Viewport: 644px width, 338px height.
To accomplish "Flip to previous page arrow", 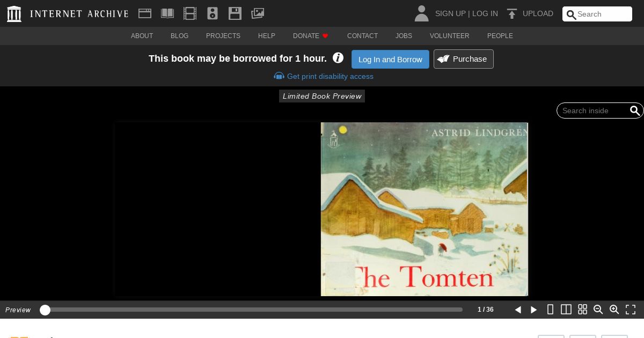I will pos(518,310).
